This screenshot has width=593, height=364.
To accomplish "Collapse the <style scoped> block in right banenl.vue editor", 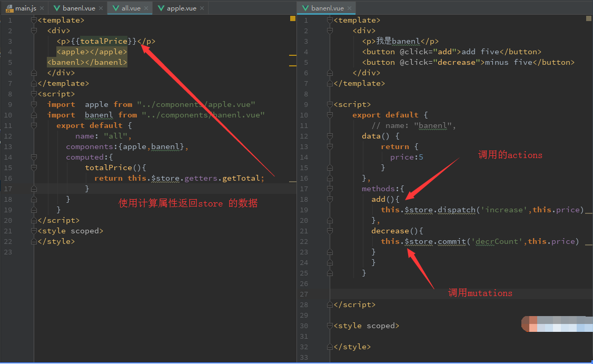I will (x=330, y=326).
